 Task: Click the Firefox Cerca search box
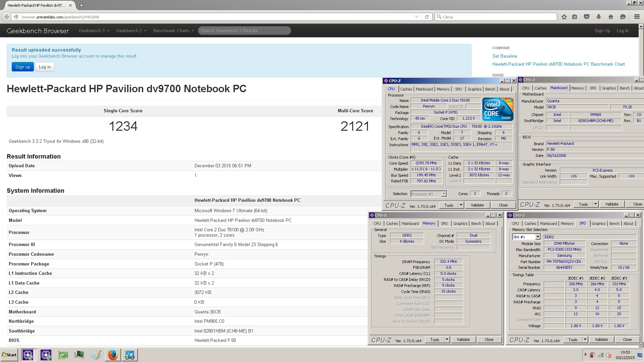pos(496,17)
